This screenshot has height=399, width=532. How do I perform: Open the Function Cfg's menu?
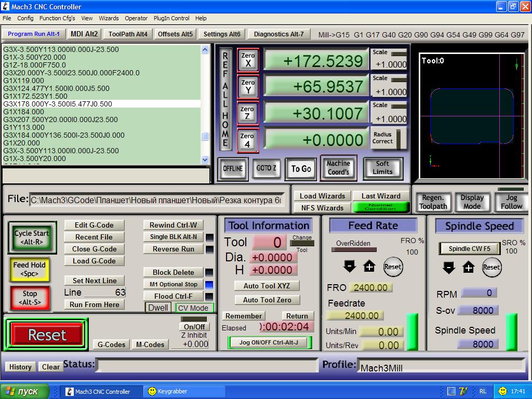coord(57,18)
